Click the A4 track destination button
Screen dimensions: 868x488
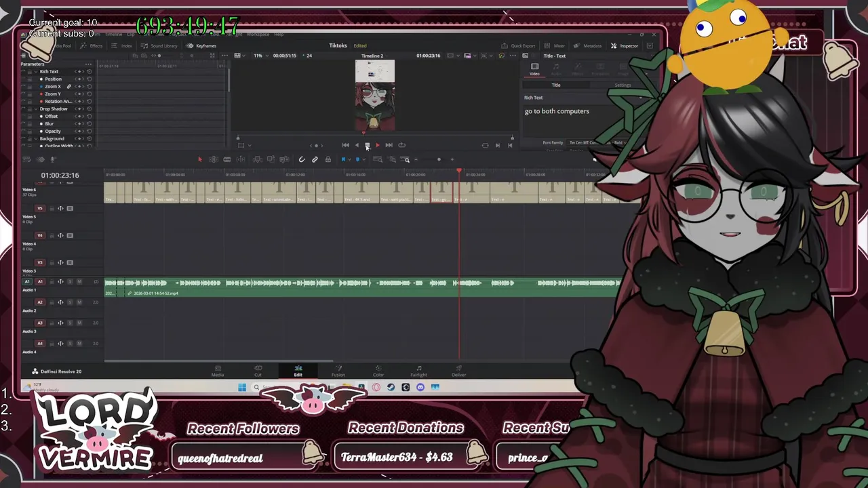pos(39,343)
